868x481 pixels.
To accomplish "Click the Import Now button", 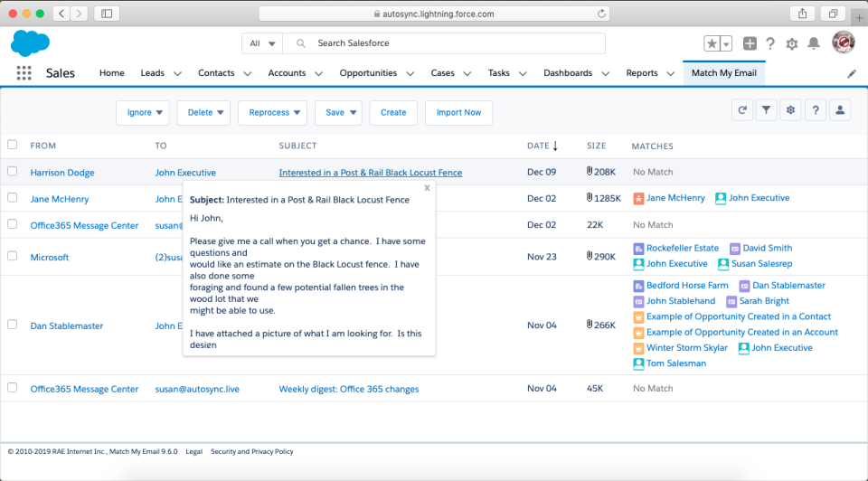I will [458, 113].
